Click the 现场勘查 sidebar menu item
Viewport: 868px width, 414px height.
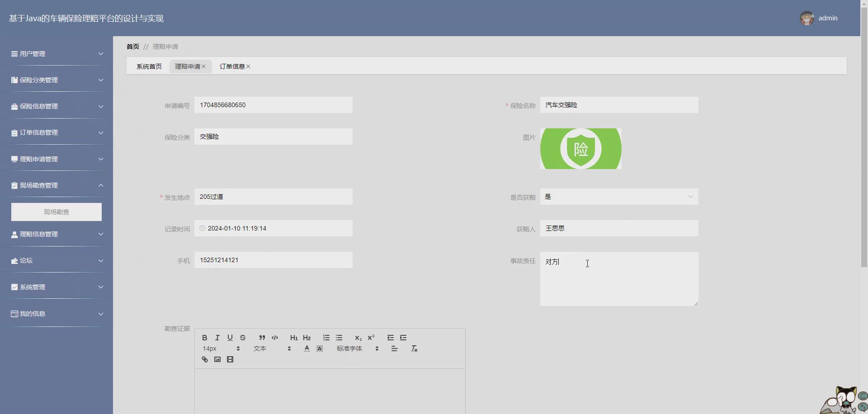tap(56, 212)
